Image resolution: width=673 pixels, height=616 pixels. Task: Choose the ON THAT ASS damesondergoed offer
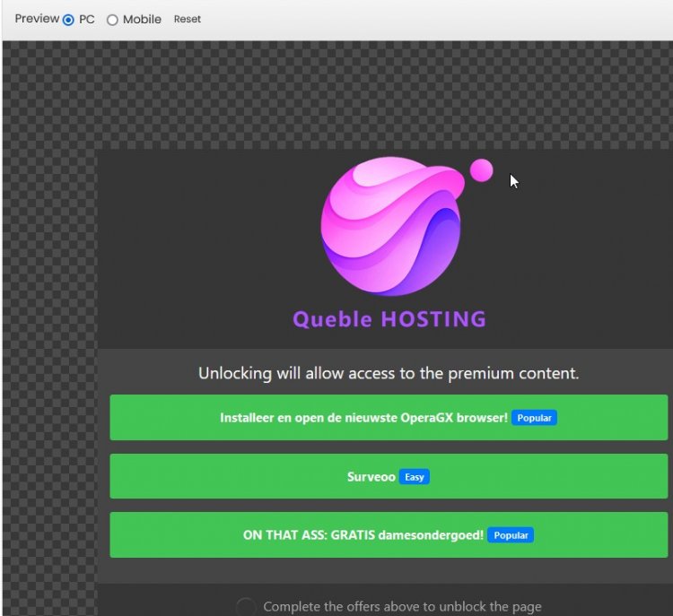click(x=389, y=535)
